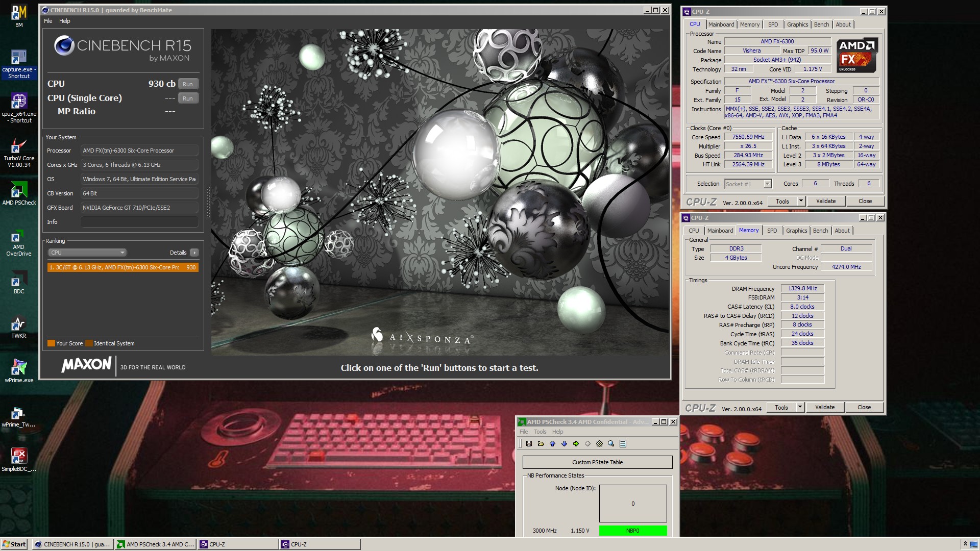Select the 3C/6T 6.13 GHz ranking entry
The width and height of the screenshot is (980, 551).
pos(122,267)
